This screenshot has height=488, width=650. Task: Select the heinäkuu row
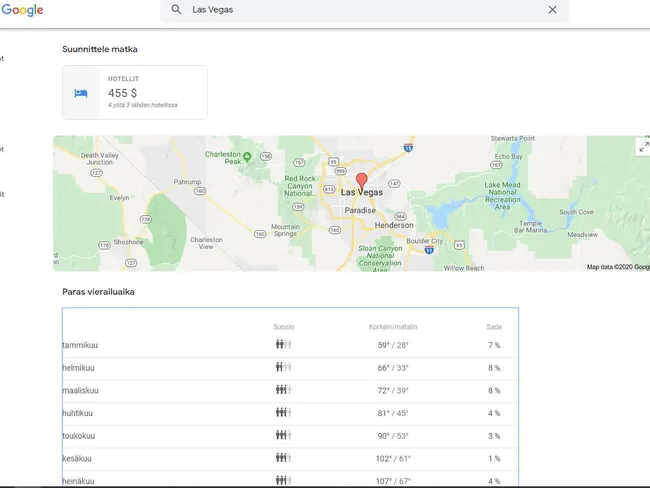(x=290, y=479)
